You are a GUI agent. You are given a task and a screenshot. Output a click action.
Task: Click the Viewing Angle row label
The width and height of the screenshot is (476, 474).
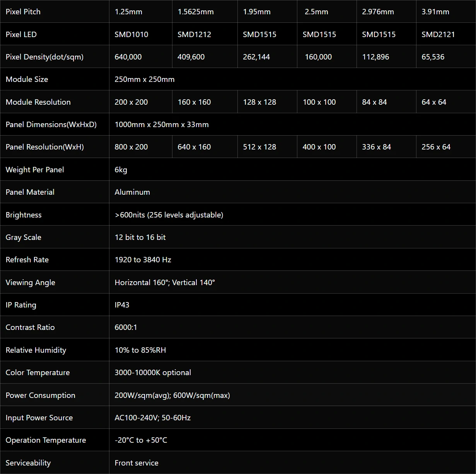coord(30,282)
